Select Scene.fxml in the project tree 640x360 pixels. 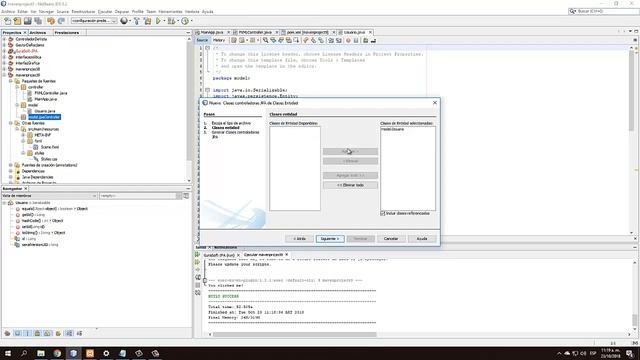50,147
